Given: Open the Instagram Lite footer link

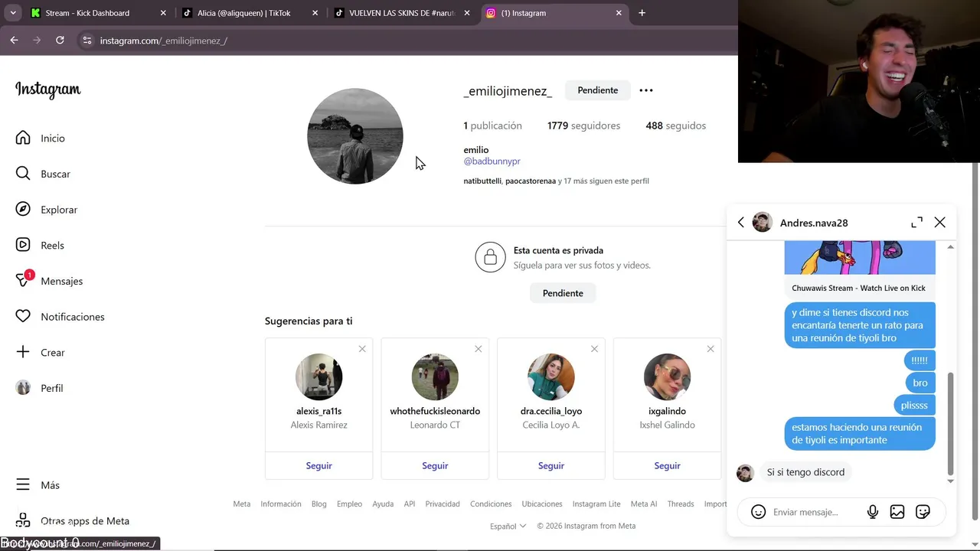Looking at the screenshot, I should click(x=596, y=504).
